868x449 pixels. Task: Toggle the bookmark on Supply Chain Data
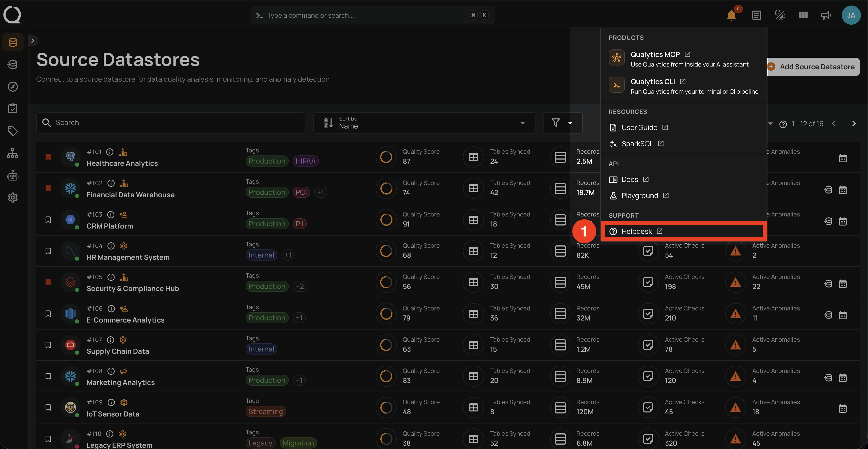click(x=48, y=345)
